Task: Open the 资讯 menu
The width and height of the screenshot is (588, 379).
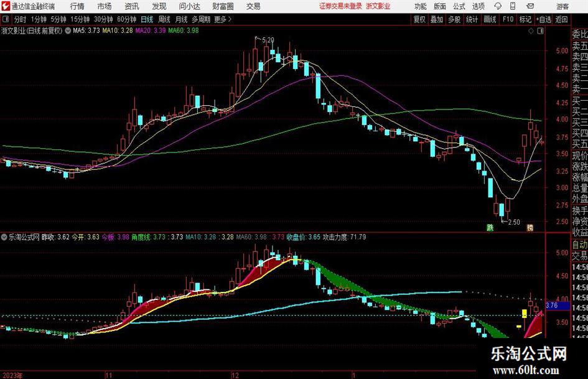Action: 132,6
